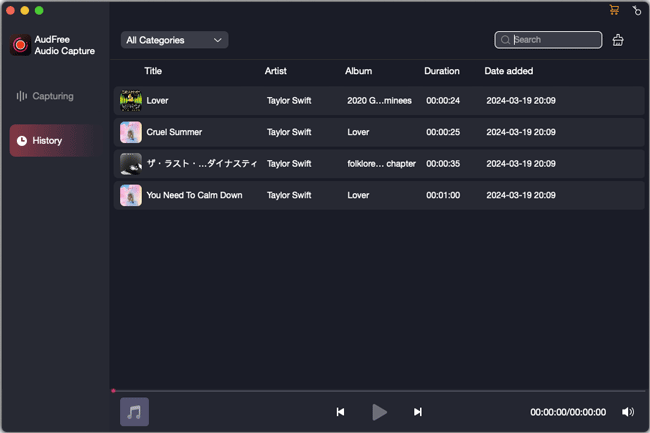This screenshot has width=650, height=433.
Task: Click the 00:00:35 duration cell
Action: (443, 164)
